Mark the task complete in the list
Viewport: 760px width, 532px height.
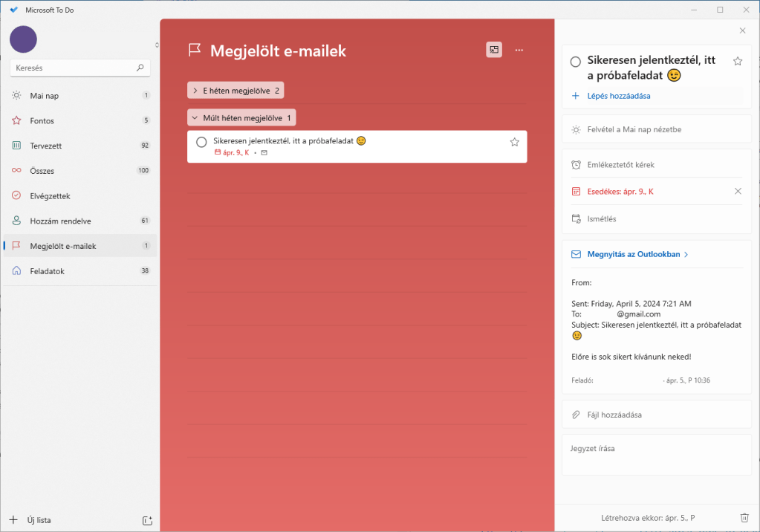[x=201, y=142]
